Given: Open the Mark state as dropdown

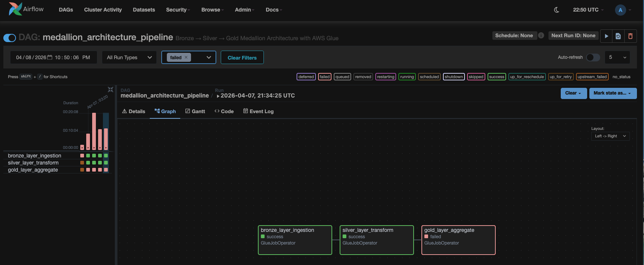Looking at the screenshot, I should [613, 93].
